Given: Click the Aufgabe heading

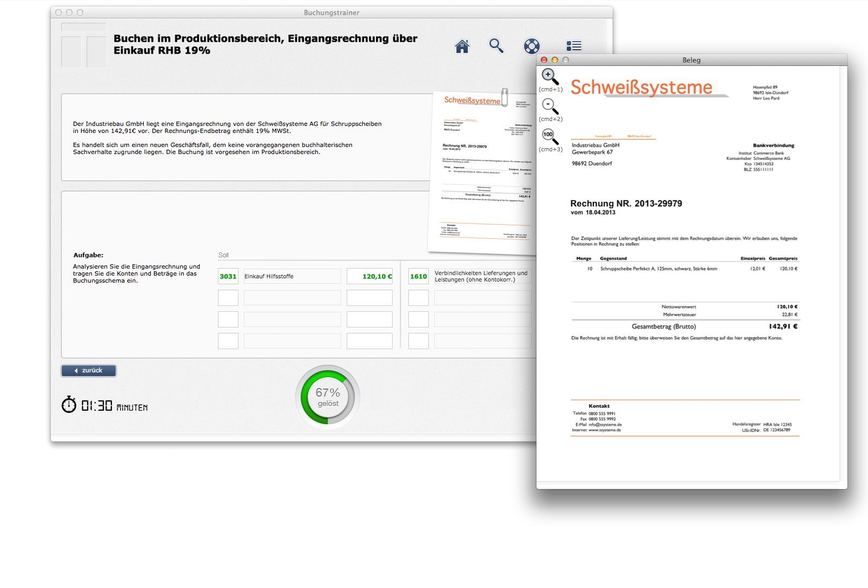Looking at the screenshot, I should point(88,255).
